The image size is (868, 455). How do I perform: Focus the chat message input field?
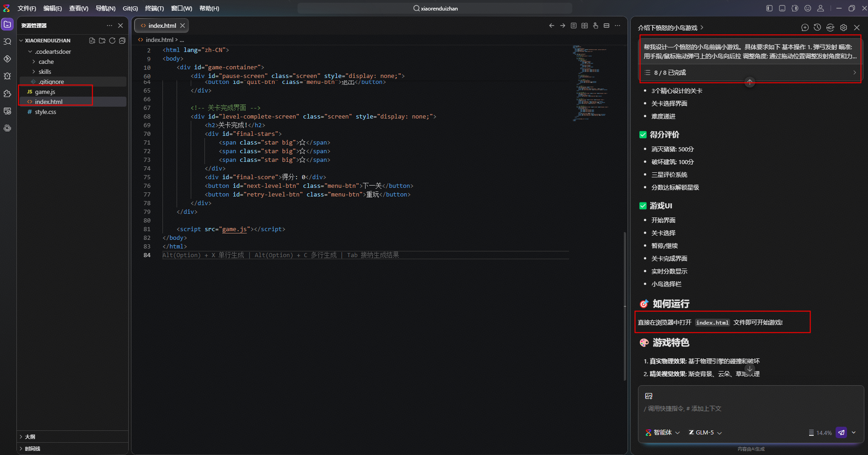(750, 408)
